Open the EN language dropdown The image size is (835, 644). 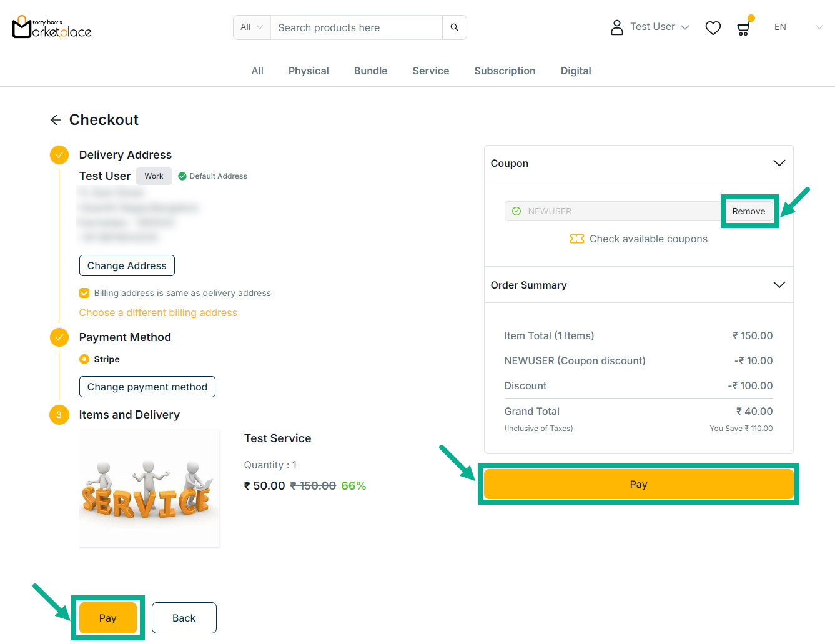(798, 27)
